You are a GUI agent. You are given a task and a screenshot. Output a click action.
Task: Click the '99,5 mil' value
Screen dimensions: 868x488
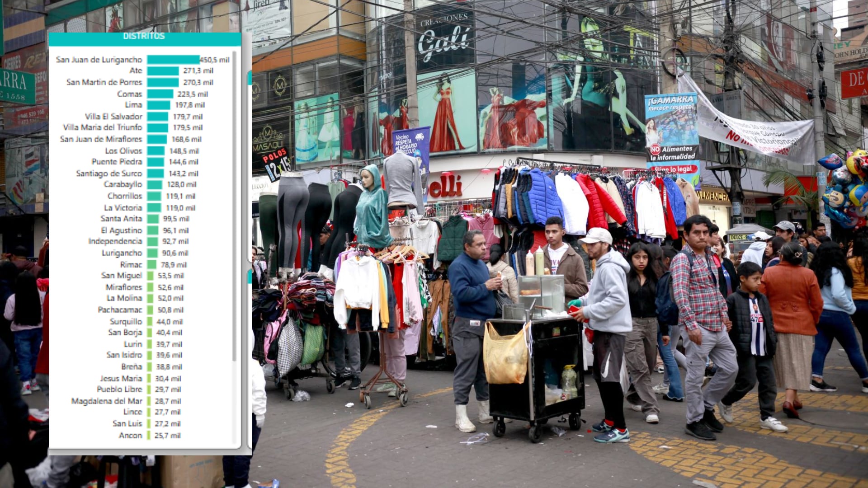176,219
